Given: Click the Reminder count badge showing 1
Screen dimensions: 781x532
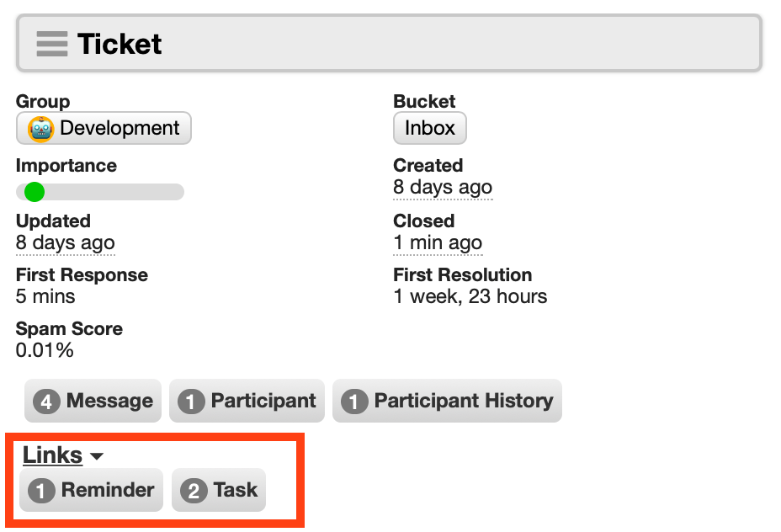Looking at the screenshot, I should click(x=41, y=490).
